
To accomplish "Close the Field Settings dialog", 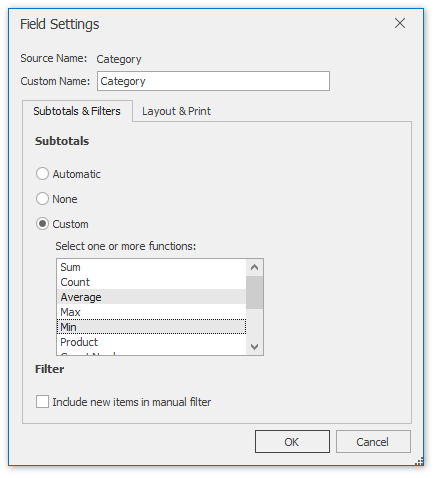I will [x=400, y=23].
